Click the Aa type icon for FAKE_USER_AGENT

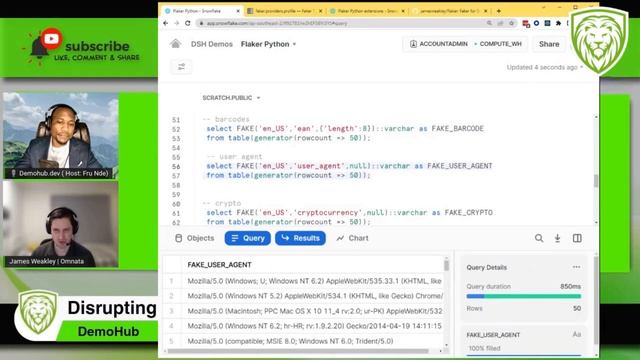tap(576, 334)
